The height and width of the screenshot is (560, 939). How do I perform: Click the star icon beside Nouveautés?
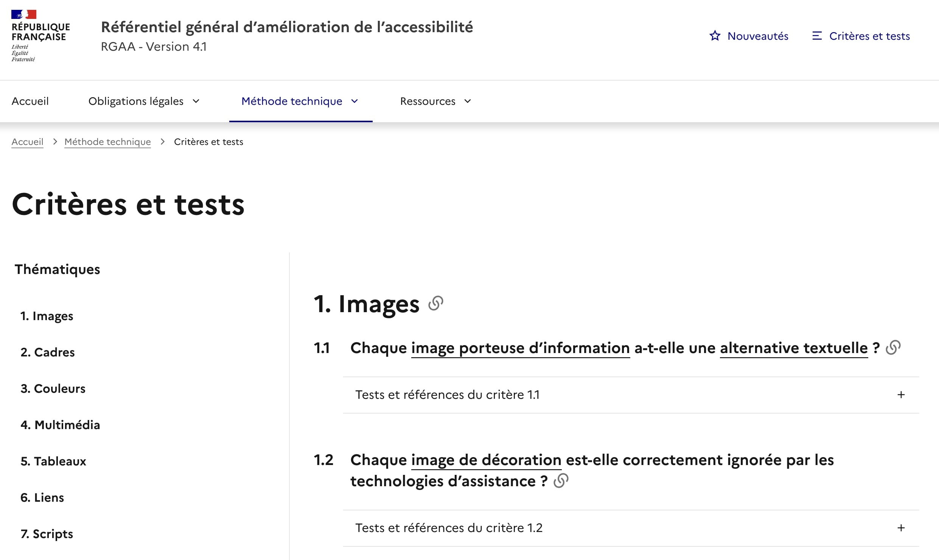(x=715, y=35)
